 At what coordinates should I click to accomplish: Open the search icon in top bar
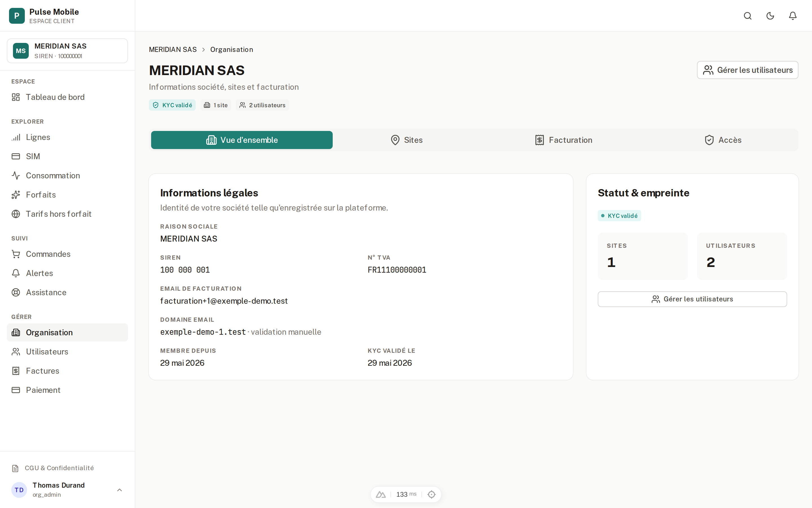[x=747, y=16]
